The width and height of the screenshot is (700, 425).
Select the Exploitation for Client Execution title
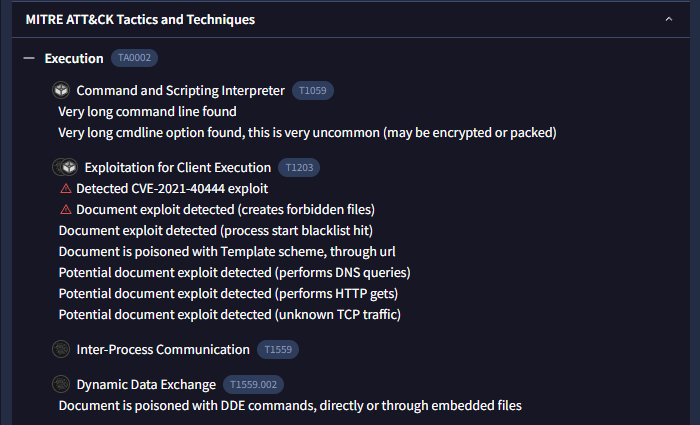tap(178, 167)
